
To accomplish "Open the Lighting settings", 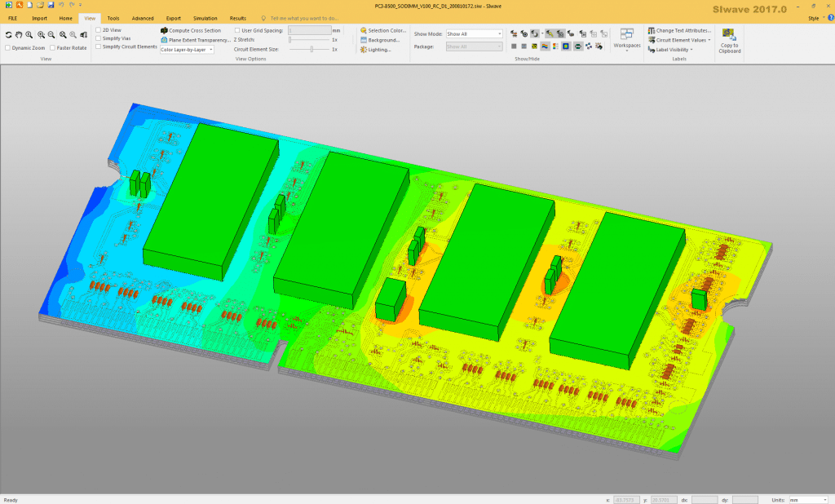I will click(378, 50).
